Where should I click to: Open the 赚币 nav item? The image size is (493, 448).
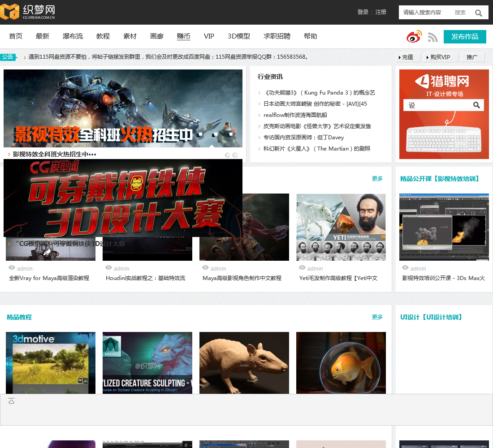coord(184,36)
